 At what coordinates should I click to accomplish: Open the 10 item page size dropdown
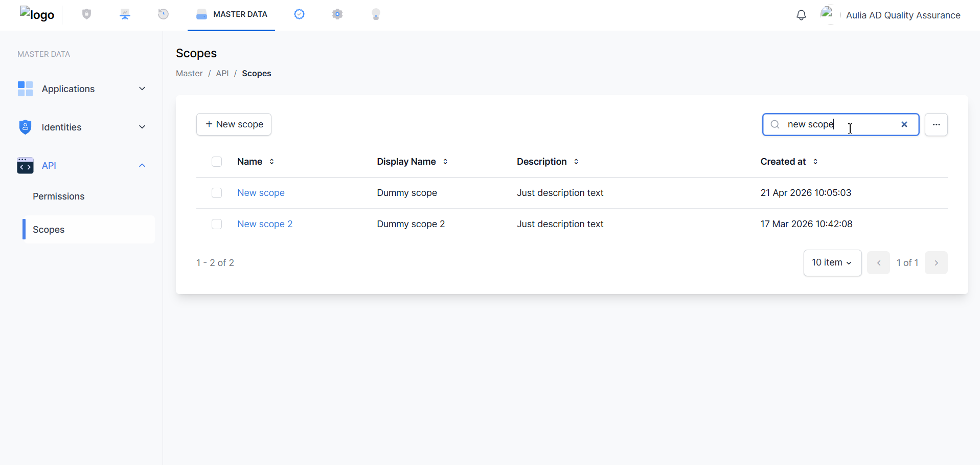pos(832,263)
